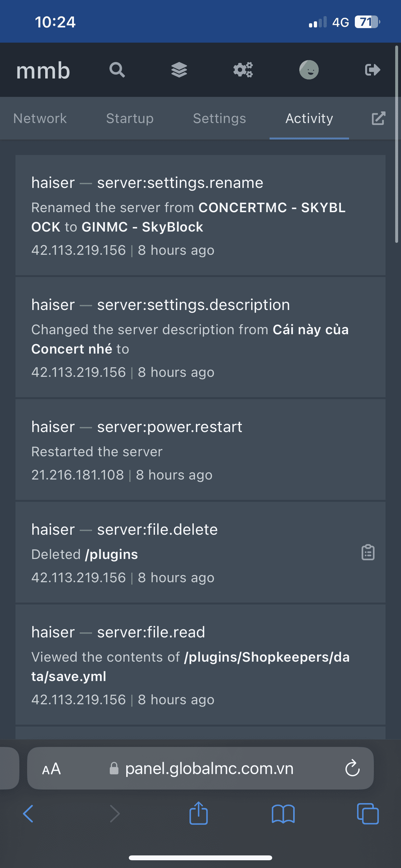
Task: View metadata clipboard icon for file.delete
Action: pos(368,552)
